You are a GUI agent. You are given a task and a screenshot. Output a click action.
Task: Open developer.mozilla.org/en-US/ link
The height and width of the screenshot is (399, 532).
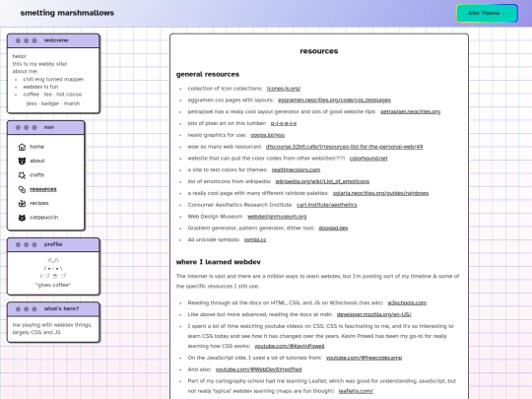coord(374,314)
